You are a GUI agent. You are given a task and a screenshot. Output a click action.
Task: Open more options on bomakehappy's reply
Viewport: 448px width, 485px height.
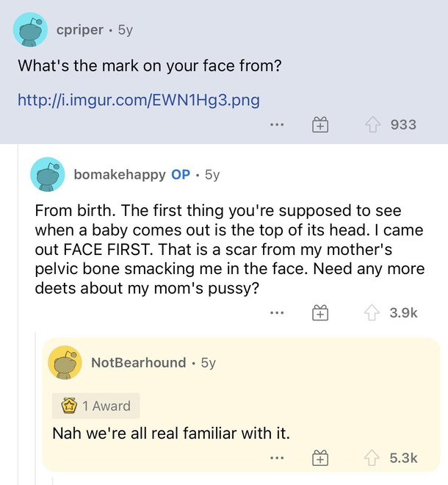276,313
